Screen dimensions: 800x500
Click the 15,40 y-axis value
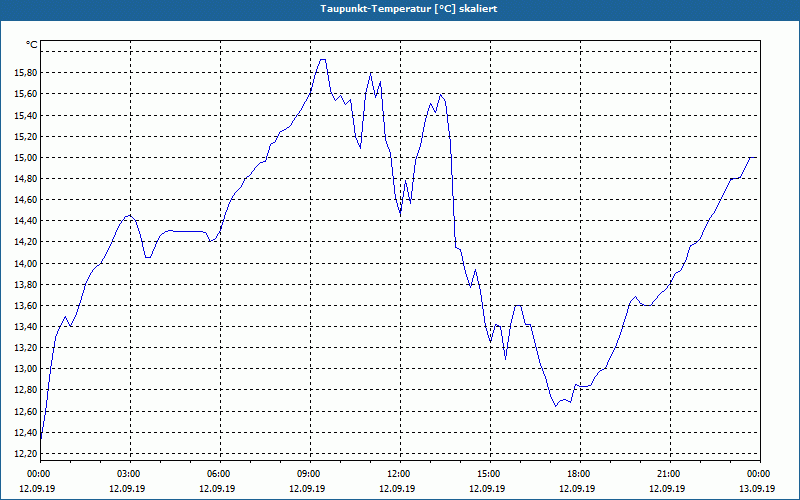[26, 116]
